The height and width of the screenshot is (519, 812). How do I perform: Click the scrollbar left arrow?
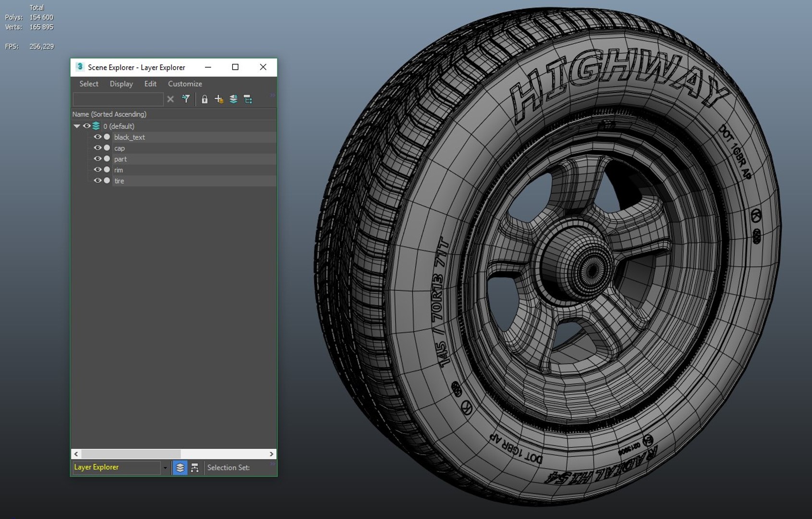tap(76, 454)
